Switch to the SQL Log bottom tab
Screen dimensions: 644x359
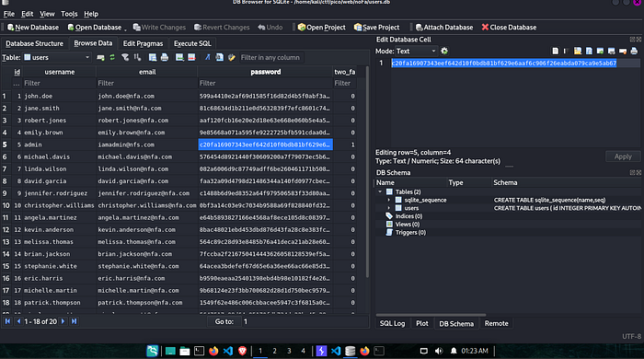pyautogui.click(x=392, y=323)
